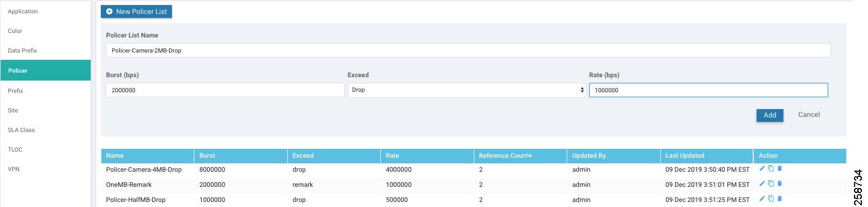Edit the OneMB-Remark entry with the pencil icon
This screenshot has width=868, height=207.
(762, 184)
